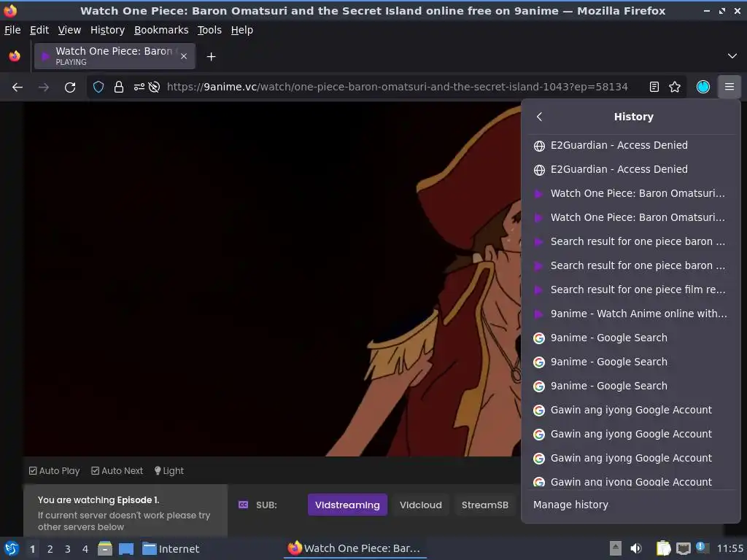Navigate back one page
The image size is (747, 560).
pyautogui.click(x=18, y=87)
